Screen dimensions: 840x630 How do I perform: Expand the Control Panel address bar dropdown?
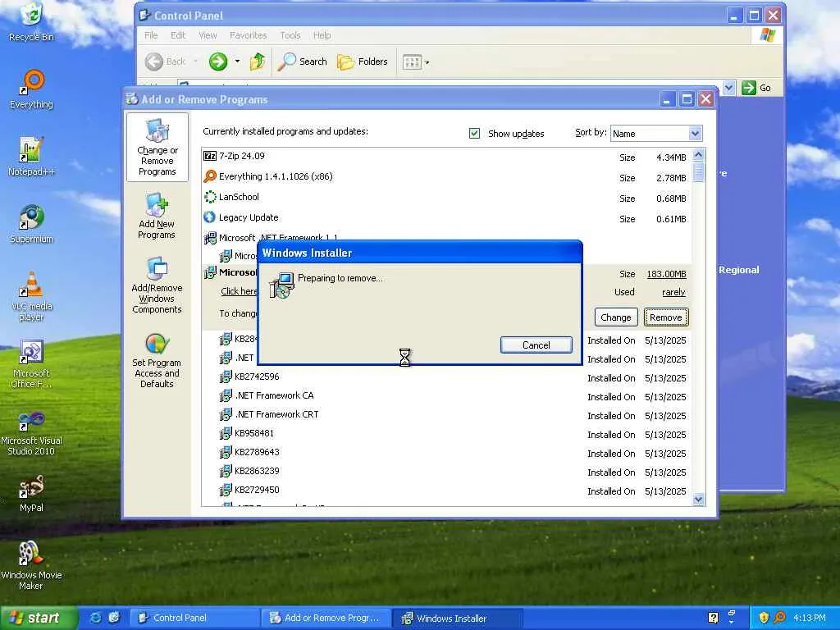tap(728, 87)
